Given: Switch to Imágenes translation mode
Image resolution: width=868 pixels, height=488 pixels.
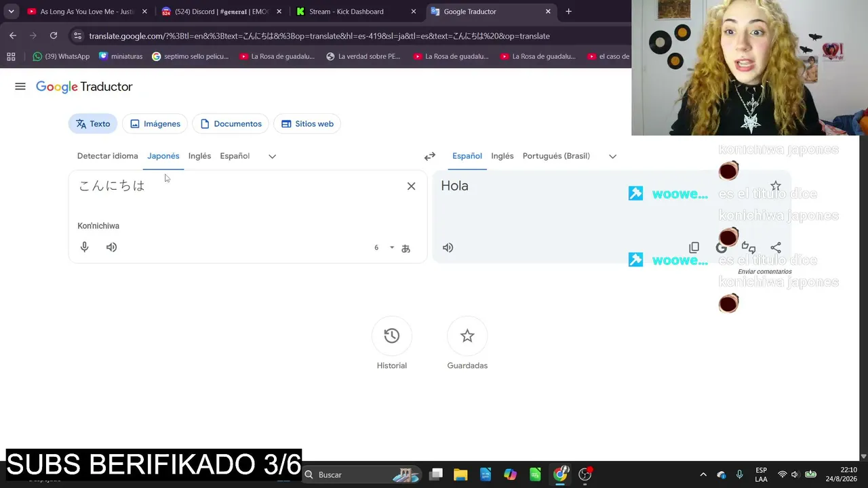Looking at the screenshot, I should tap(155, 124).
